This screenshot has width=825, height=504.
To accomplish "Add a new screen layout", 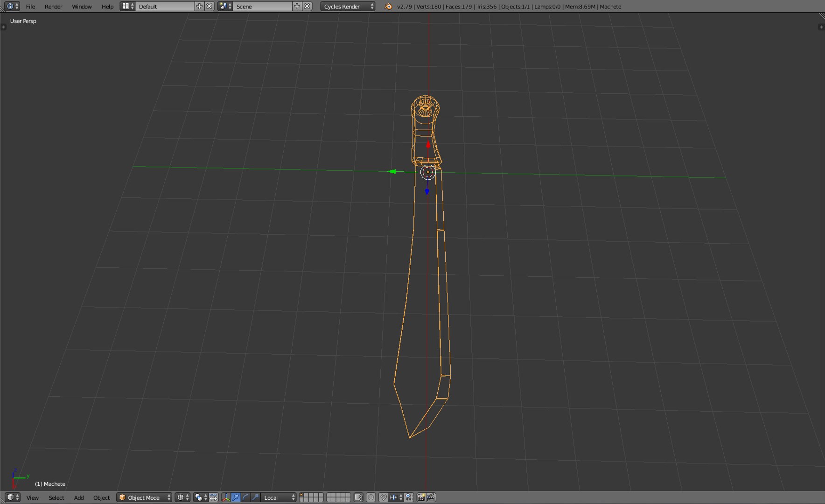I will click(x=200, y=7).
